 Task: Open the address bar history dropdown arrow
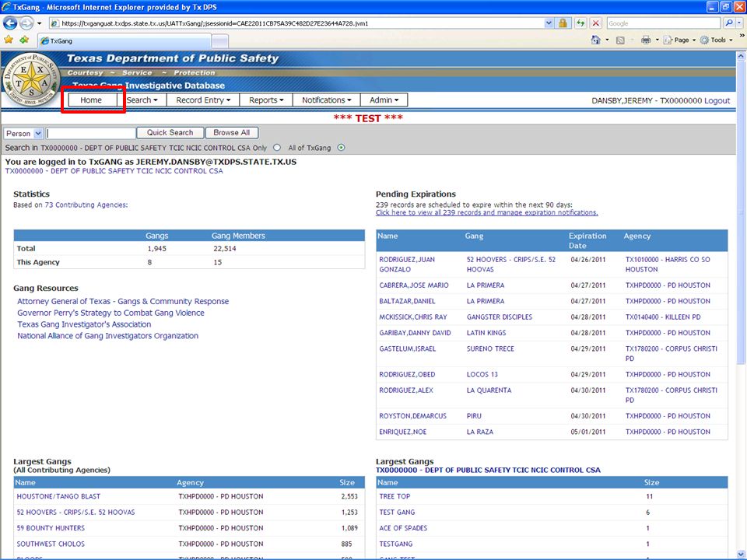tap(549, 23)
